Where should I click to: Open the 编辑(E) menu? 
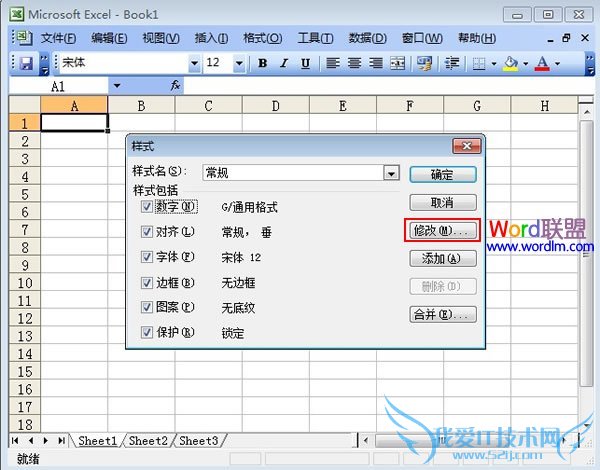(109, 38)
